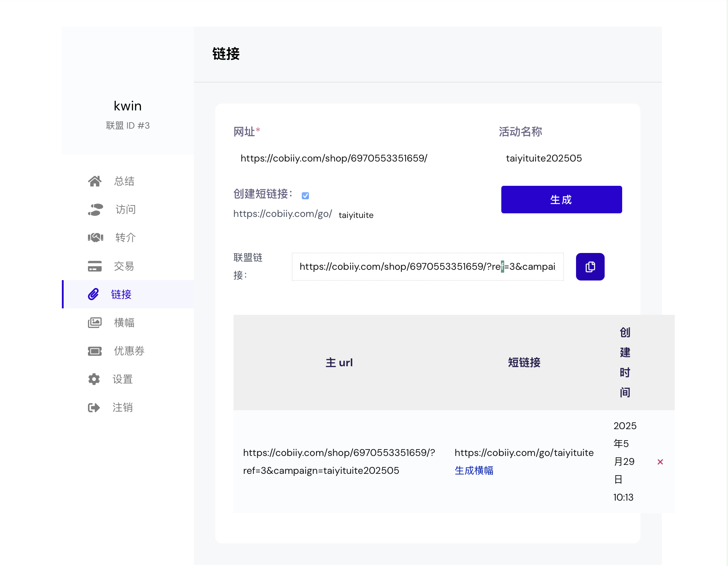Select the 链接 menu item in sidebar
This screenshot has height=566, width=728.
[x=128, y=294]
